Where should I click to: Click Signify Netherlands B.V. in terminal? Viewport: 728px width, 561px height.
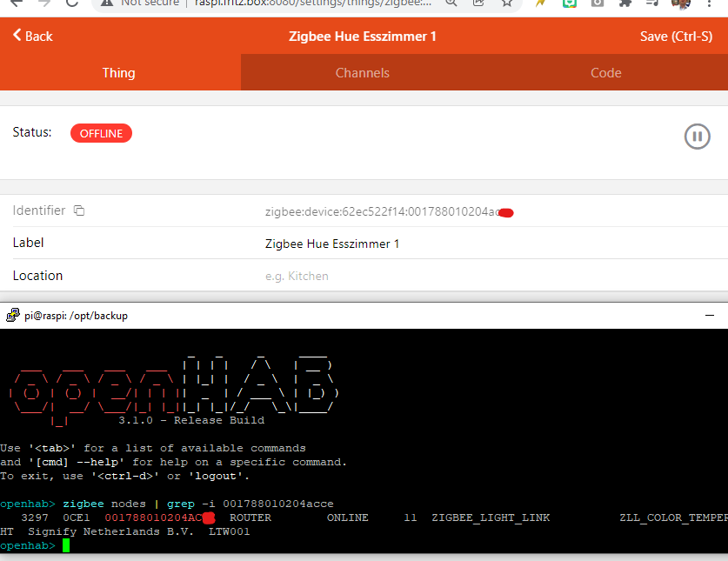point(111,531)
